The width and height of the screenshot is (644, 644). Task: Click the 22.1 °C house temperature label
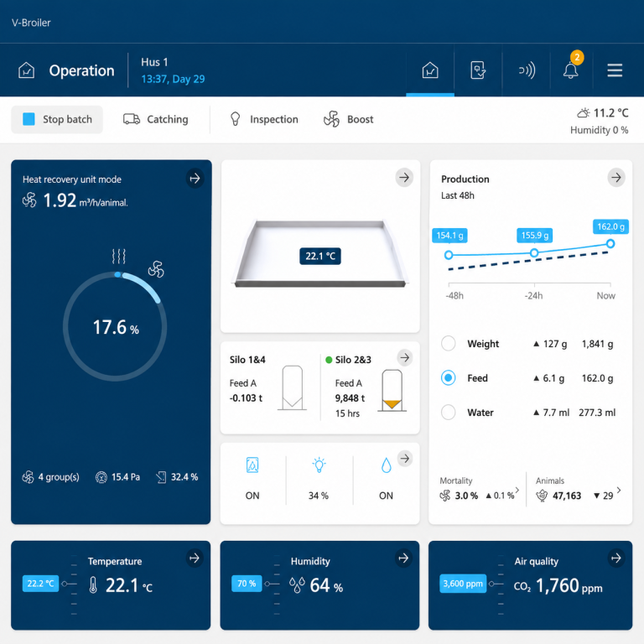(320, 257)
